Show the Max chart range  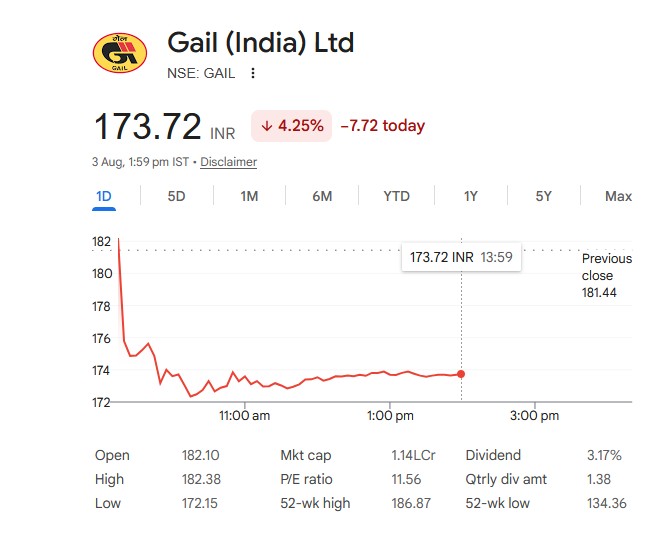point(618,197)
